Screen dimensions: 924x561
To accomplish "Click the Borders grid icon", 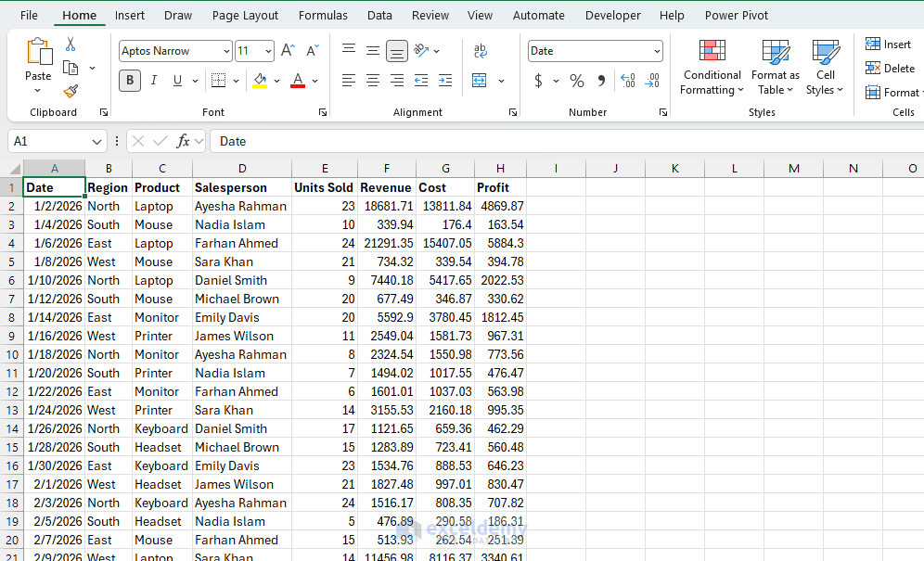I will tap(219, 81).
